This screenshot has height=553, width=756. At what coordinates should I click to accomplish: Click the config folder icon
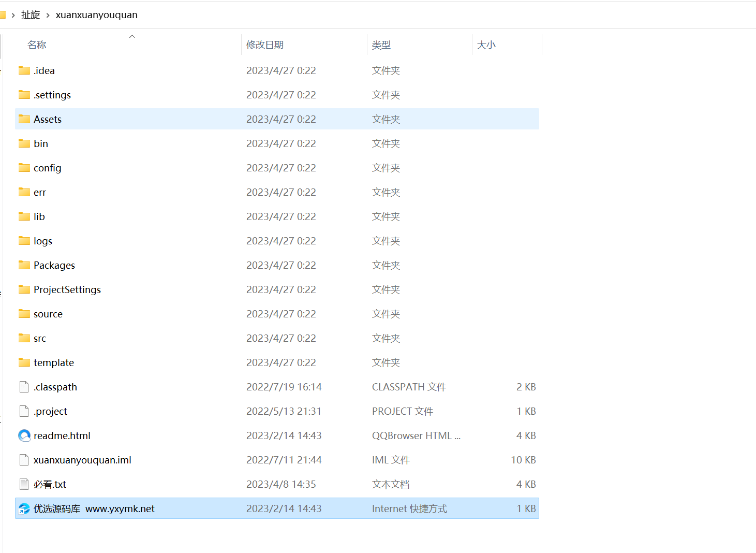[24, 168]
